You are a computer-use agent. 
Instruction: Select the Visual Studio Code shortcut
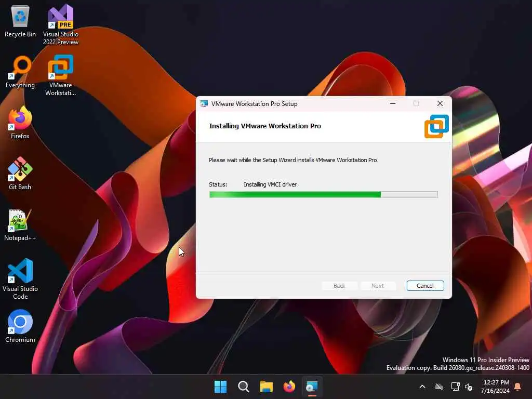[20, 279]
